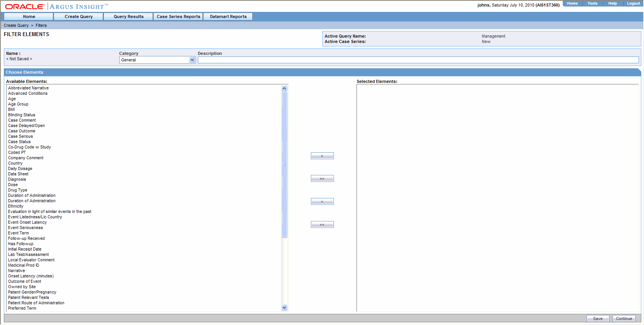Click the Available Elements scrollbar thumb

click(284, 165)
